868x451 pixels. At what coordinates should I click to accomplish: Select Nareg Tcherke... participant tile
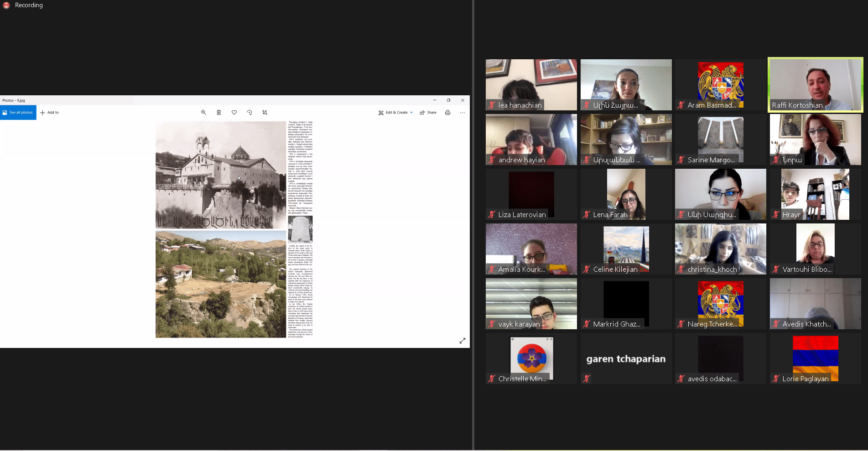(x=721, y=304)
